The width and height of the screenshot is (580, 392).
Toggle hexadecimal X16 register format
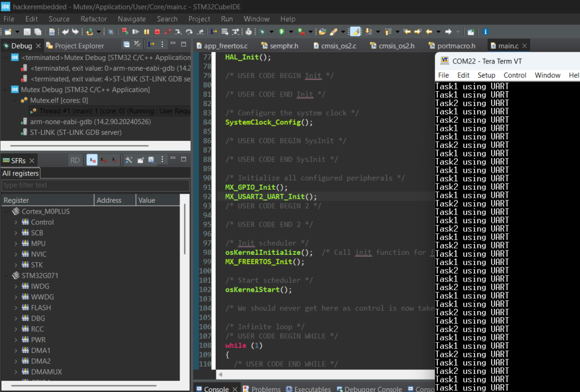tap(92, 160)
